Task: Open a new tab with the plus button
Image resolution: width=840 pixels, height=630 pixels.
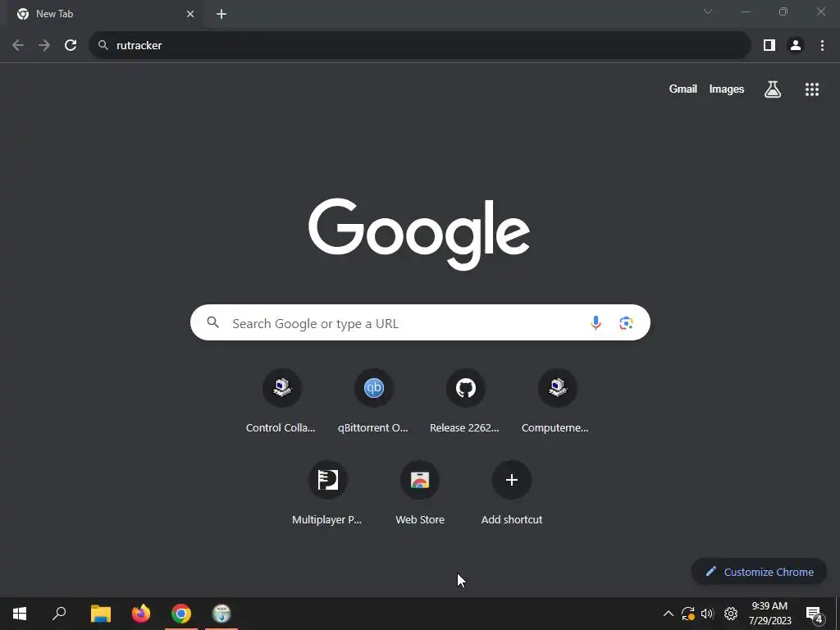Action: point(221,14)
